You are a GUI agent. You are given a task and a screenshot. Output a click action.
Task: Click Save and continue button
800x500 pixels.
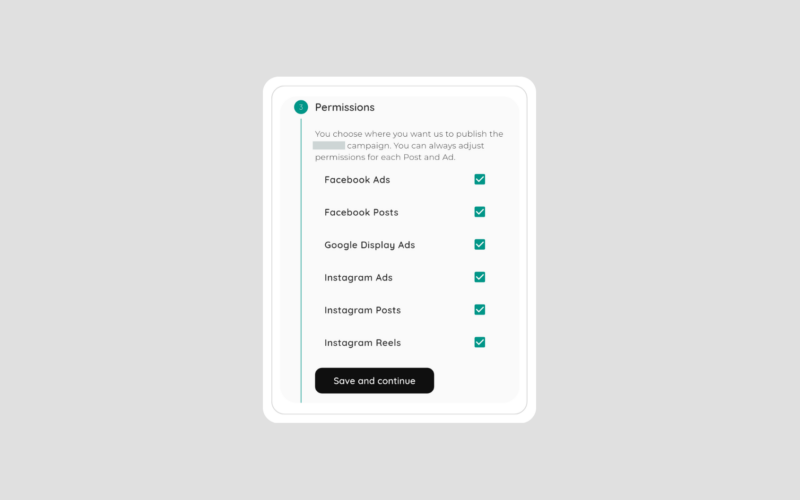[374, 381]
